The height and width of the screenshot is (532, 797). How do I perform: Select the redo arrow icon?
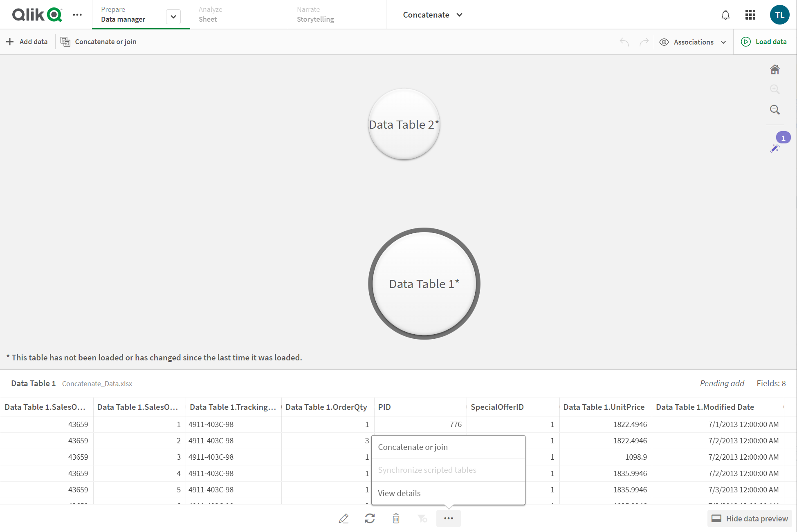(644, 42)
